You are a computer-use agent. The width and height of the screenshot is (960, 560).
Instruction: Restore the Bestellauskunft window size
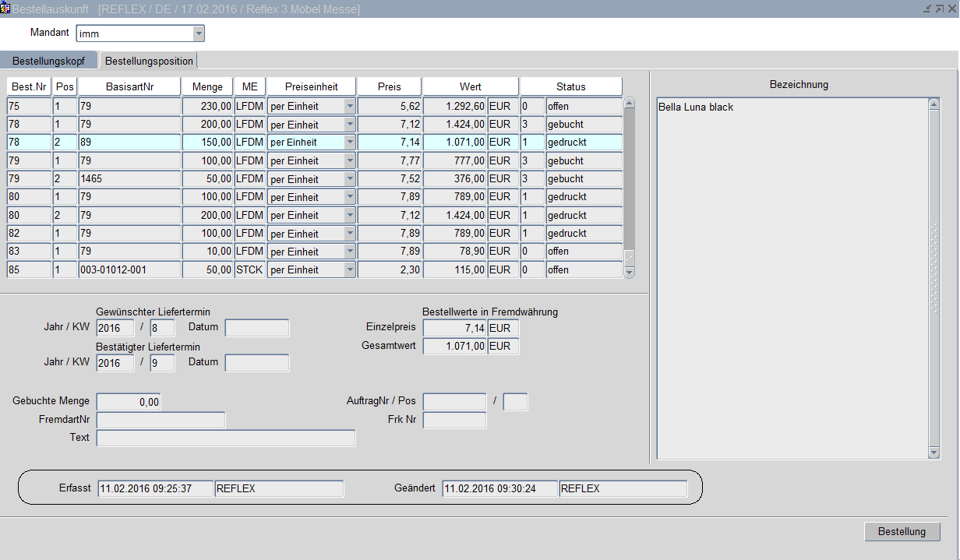(x=939, y=9)
